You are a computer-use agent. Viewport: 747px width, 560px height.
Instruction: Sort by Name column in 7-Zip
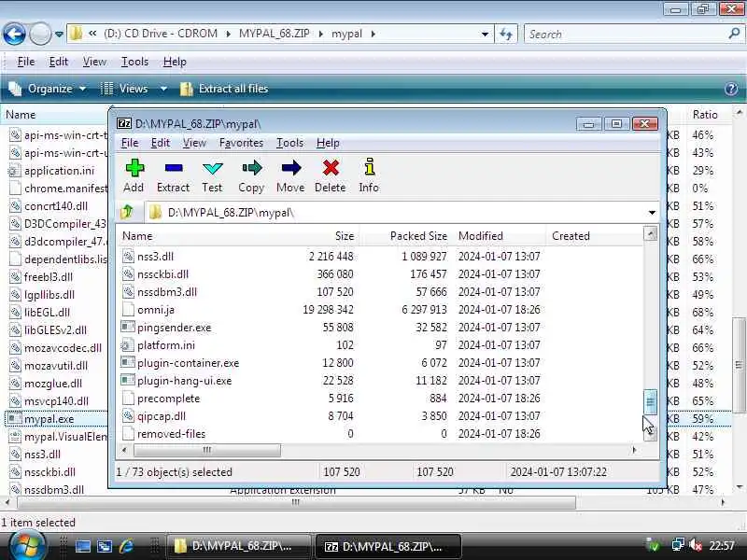137,236
